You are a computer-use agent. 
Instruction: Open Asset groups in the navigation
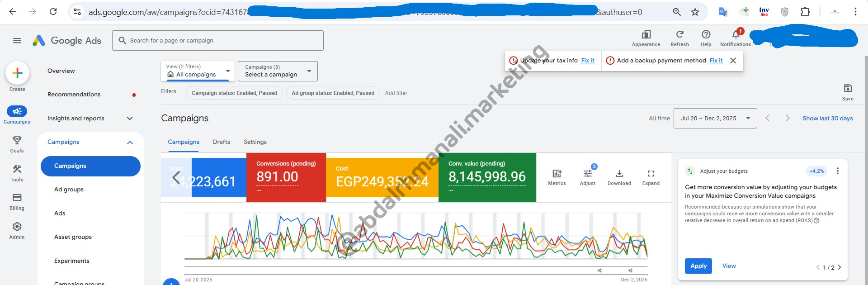pos(73,237)
